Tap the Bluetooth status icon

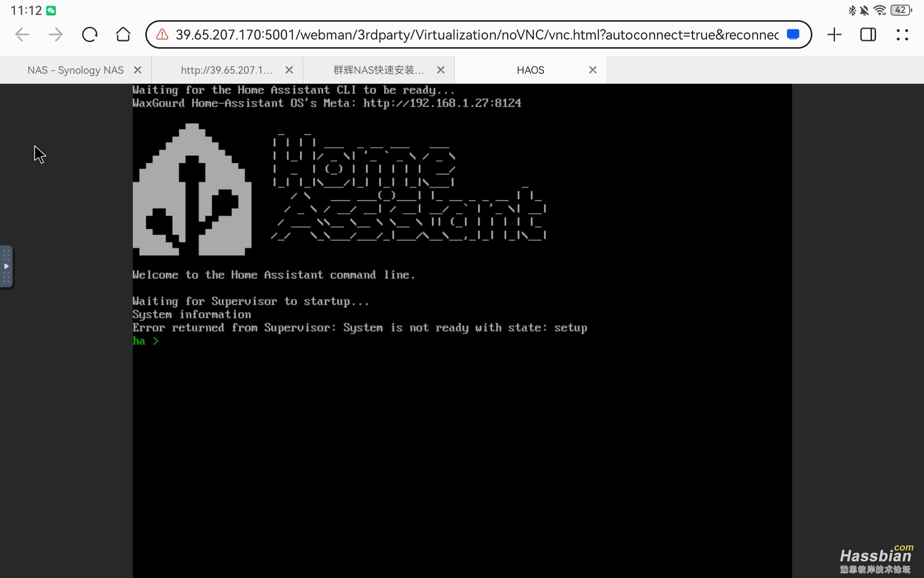click(x=852, y=10)
